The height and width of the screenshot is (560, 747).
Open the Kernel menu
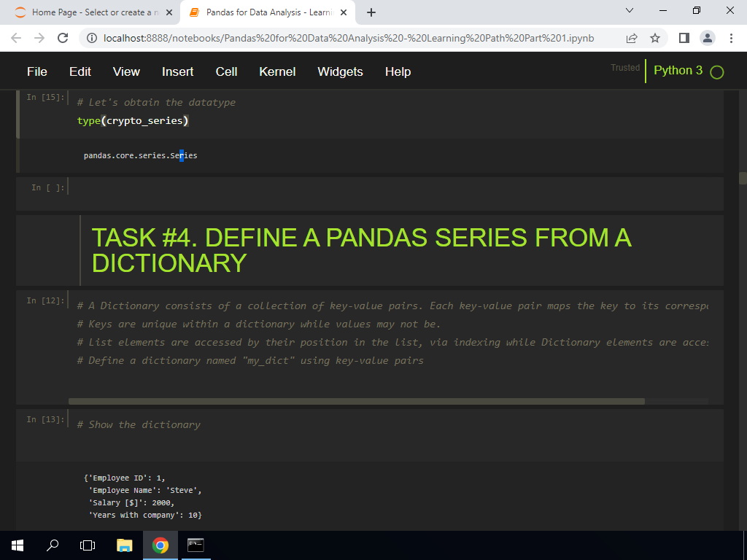[x=276, y=71]
